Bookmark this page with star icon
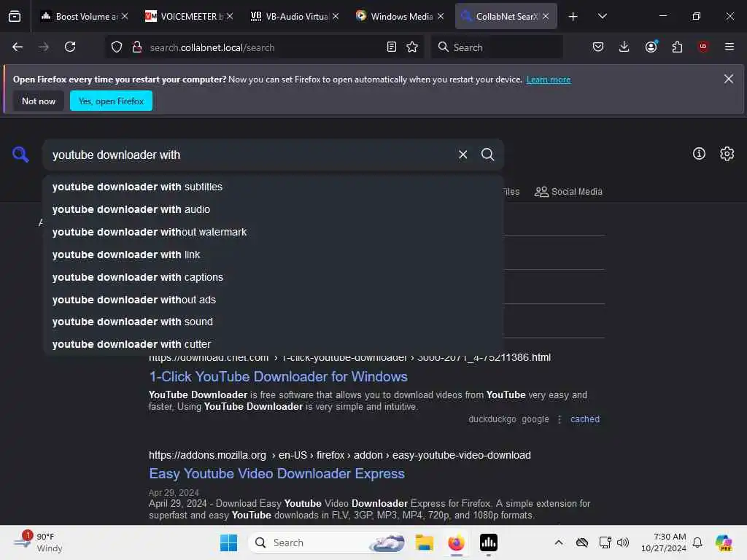The image size is (747, 560). 412,47
